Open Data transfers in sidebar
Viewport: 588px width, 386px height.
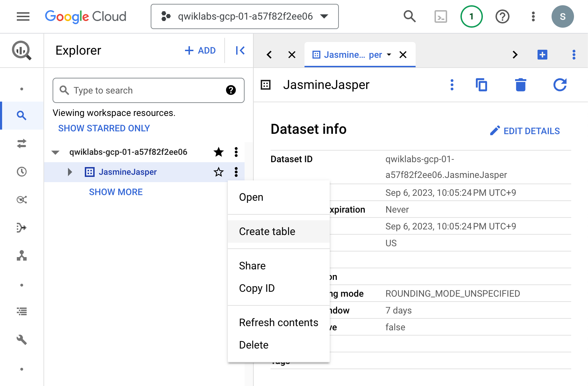pos(22,144)
